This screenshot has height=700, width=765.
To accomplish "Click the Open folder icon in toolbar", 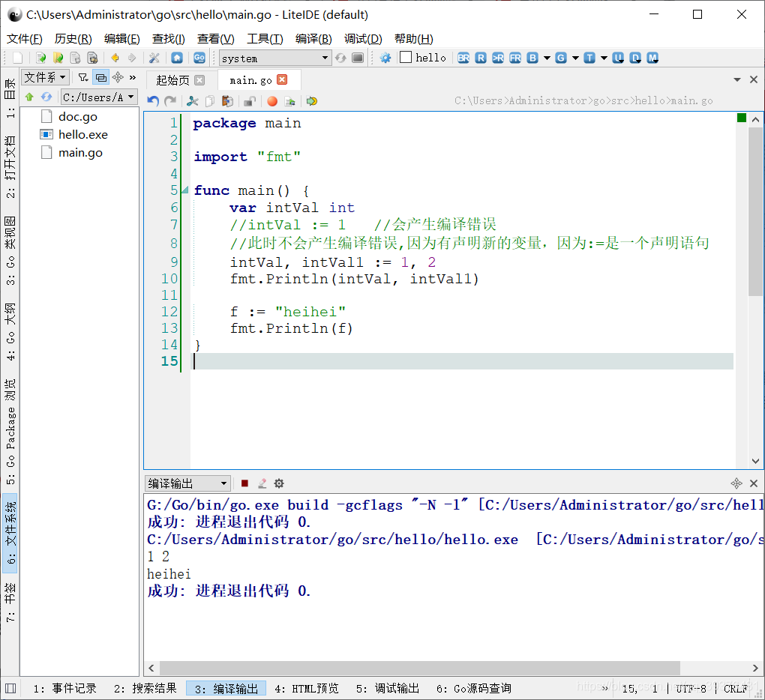I will coord(58,58).
